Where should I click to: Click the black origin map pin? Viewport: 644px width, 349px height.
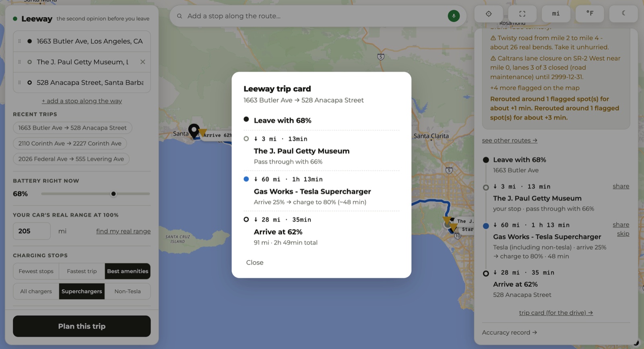[194, 130]
